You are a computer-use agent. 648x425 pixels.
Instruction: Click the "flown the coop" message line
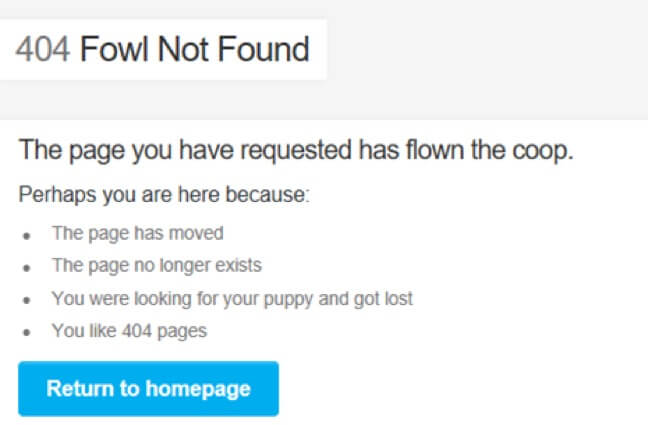coord(296,152)
